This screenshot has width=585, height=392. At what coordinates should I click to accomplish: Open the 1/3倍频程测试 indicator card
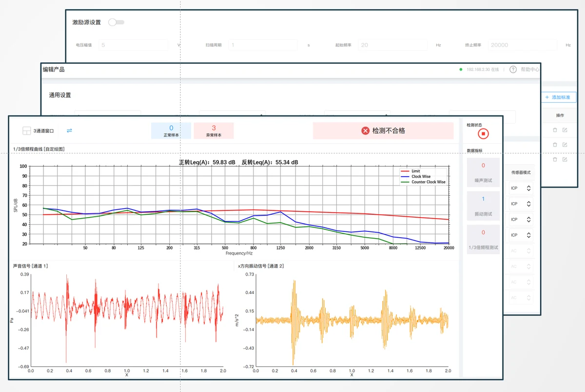(x=483, y=240)
